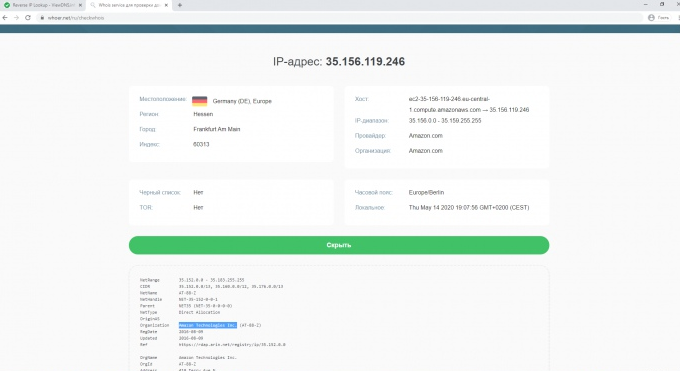Click the local time Thu May 14 2020
This screenshot has width=680, height=371.
pos(469,207)
